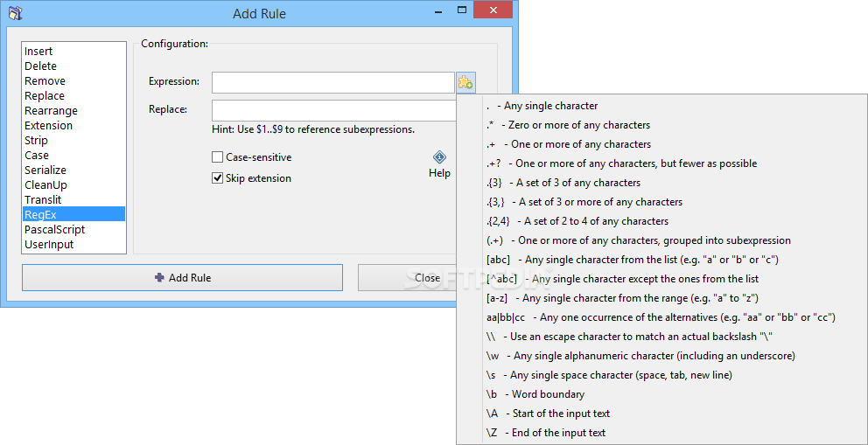Choose '[abc]' character from the list entry

[x=662, y=260]
